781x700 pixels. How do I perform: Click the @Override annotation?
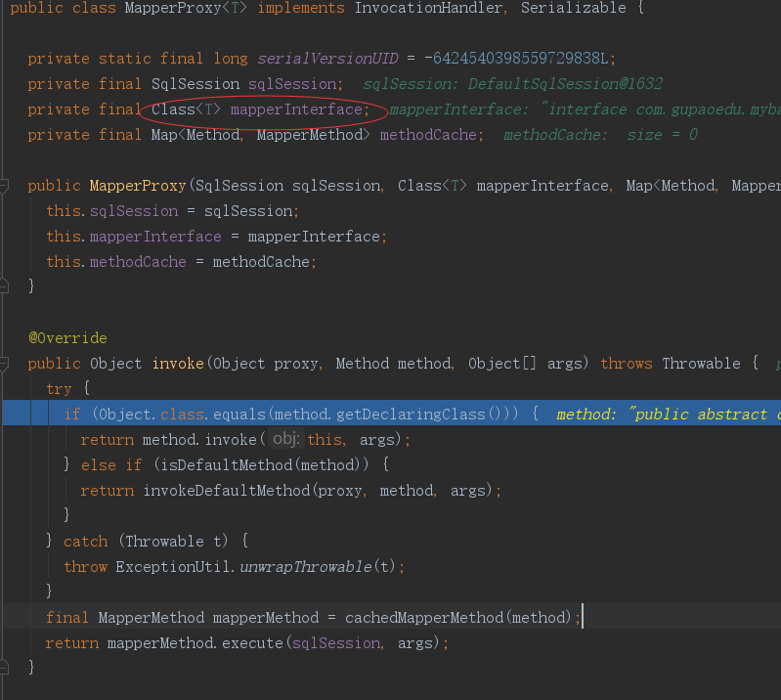(67, 338)
